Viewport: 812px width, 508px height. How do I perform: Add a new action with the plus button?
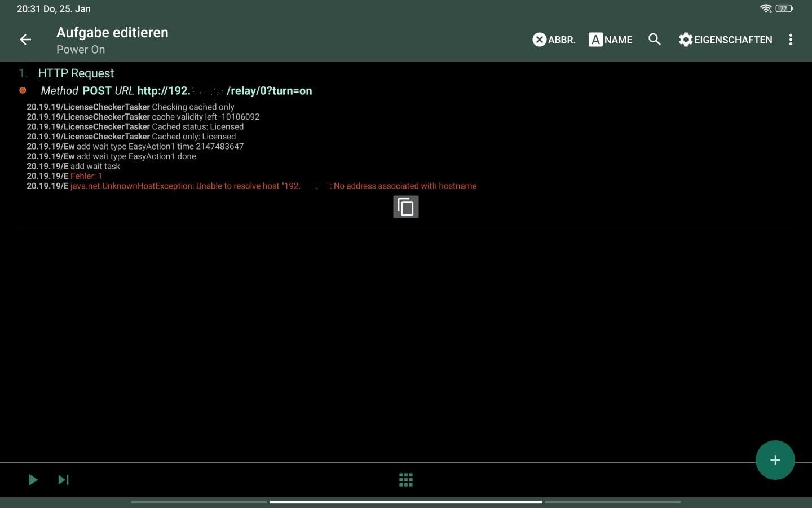coord(775,460)
